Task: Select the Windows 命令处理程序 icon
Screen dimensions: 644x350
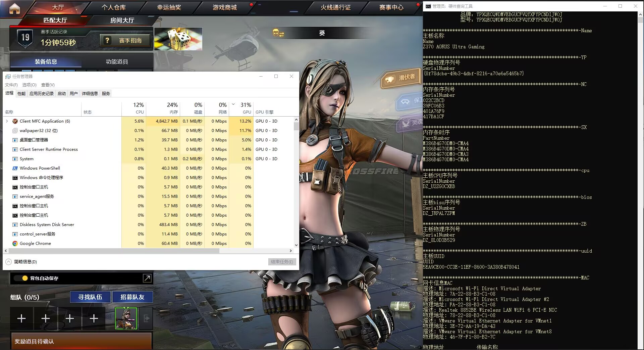Action: click(x=15, y=178)
